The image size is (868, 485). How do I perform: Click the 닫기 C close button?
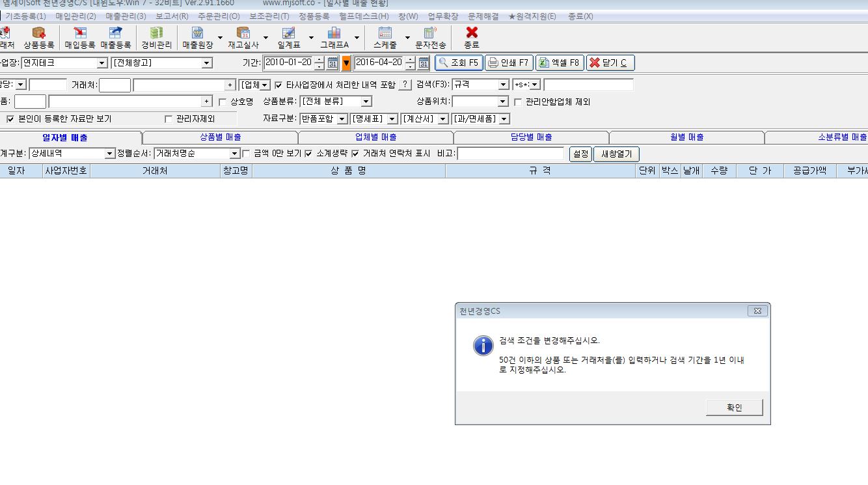click(610, 63)
